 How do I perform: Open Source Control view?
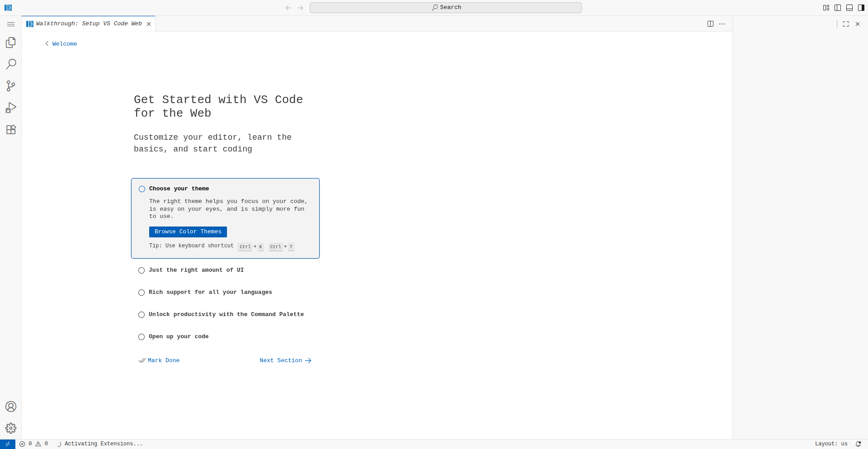tap(11, 86)
